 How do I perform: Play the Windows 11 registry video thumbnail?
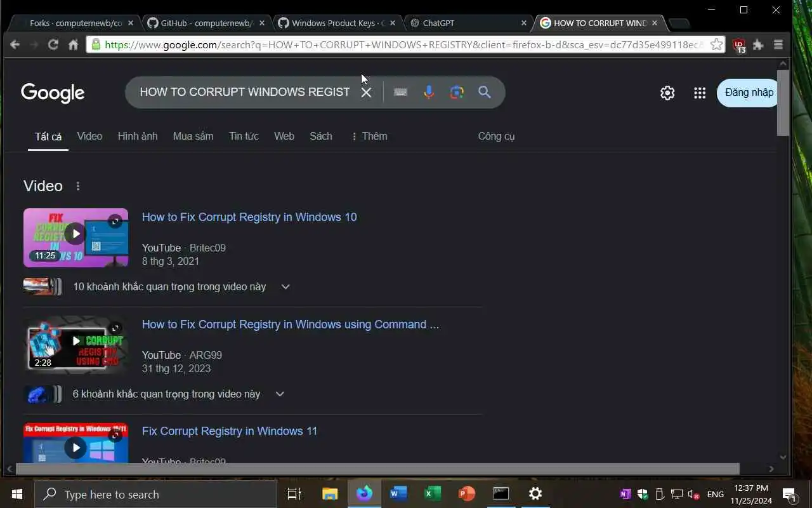(x=75, y=443)
